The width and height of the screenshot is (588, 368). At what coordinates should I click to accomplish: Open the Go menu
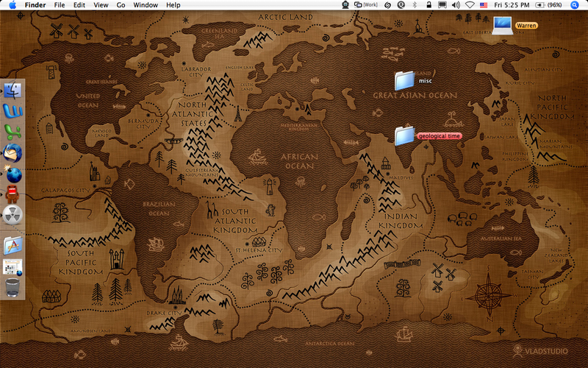pyautogui.click(x=121, y=5)
